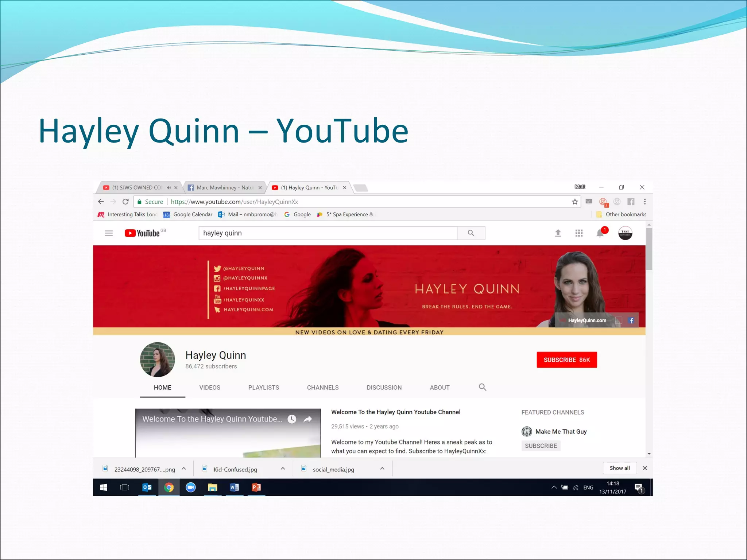Open the Mail nmbpromo bookmark
Image resolution: width=747 pixels, height=560 pixels.
click(x=247, y=214)
